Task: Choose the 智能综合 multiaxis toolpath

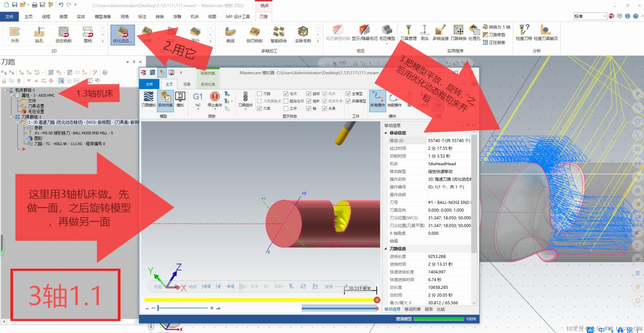Action: (279, 35)
